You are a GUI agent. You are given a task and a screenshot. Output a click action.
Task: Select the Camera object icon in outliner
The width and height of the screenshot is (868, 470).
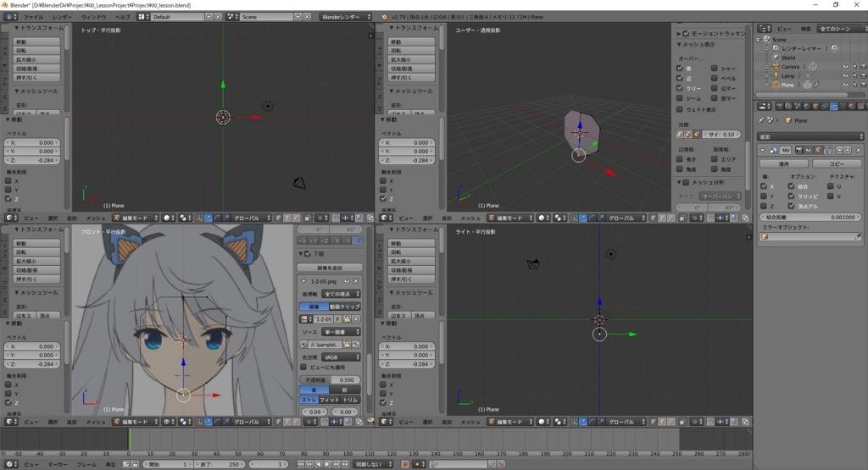coord(776,66)
